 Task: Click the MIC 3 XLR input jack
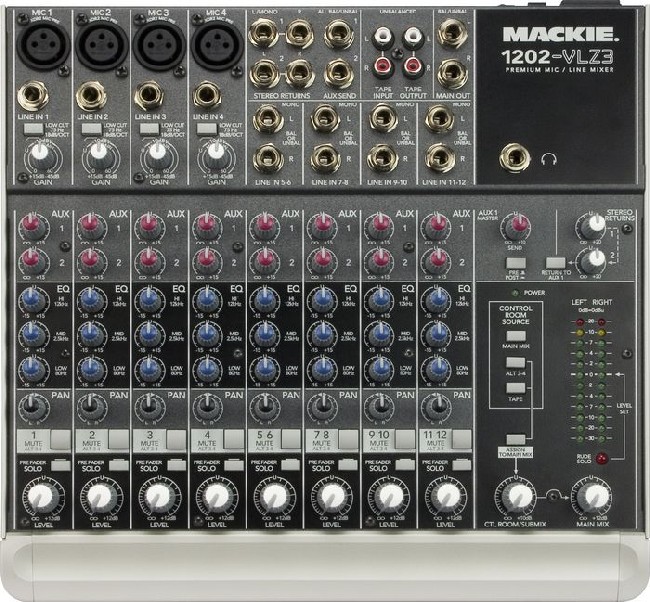(x=160, y=46)
